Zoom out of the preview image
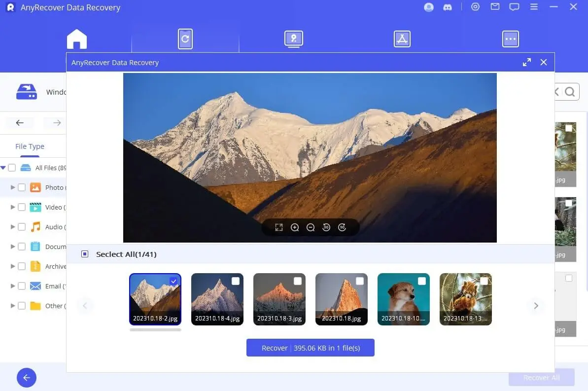The height and width of the screenshot is (391, 588). pyautogui.click(x=311, y=227)
